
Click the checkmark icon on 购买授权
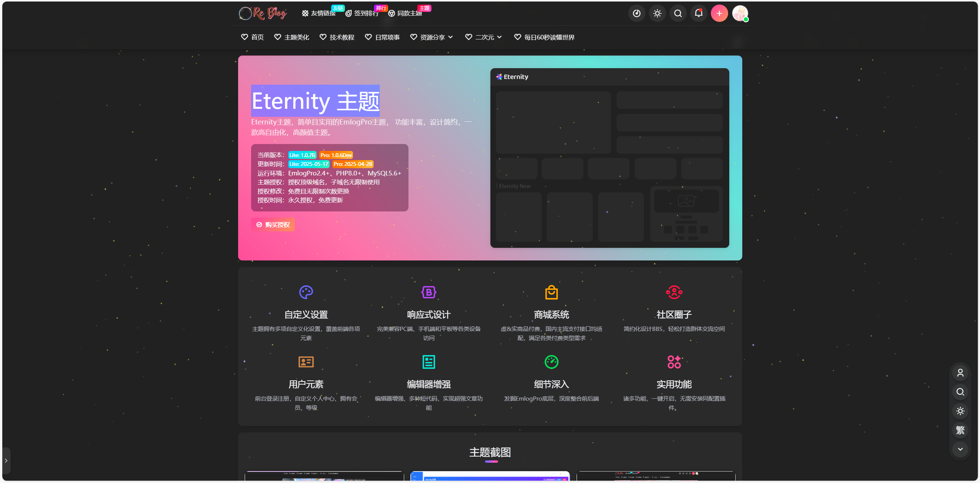pos(259,224)
